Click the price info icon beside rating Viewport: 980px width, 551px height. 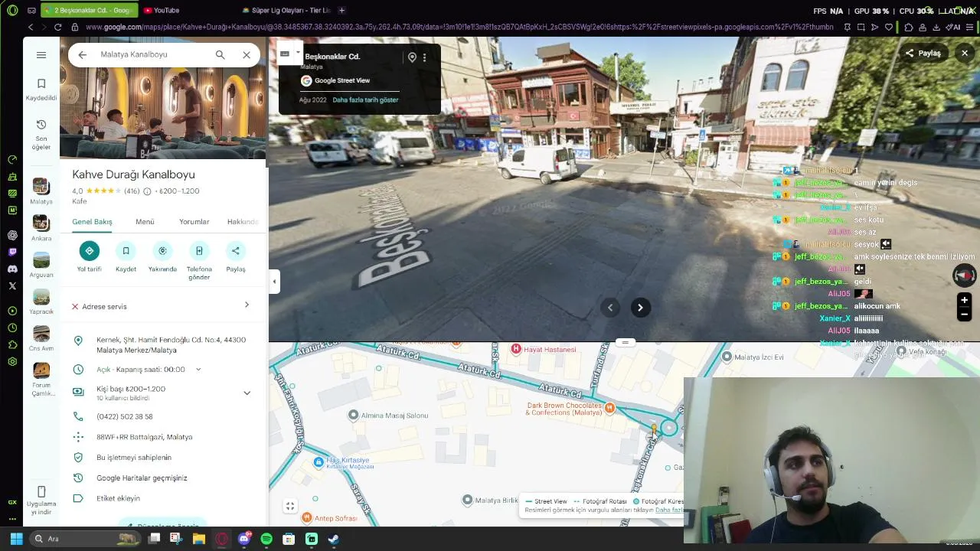coord(147,191)
